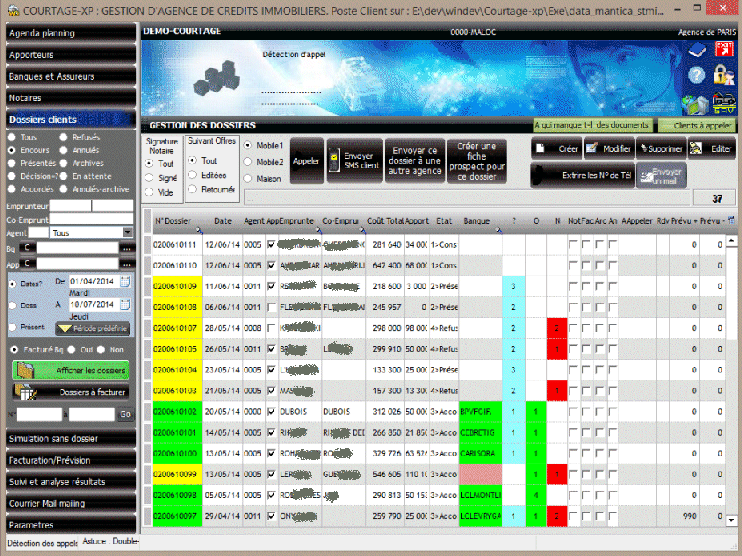Click the Modifier button
The image size is (742, 556).
point(609,148)
